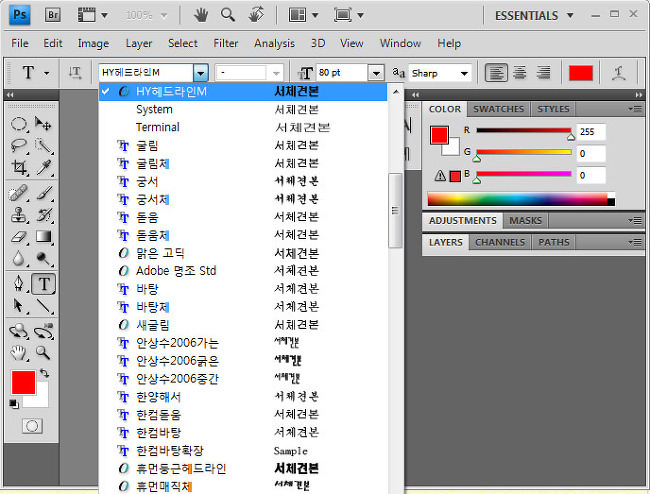650x494 pixels.
Task: Click the text color swatch in options bar
Action: click(580, 73)
